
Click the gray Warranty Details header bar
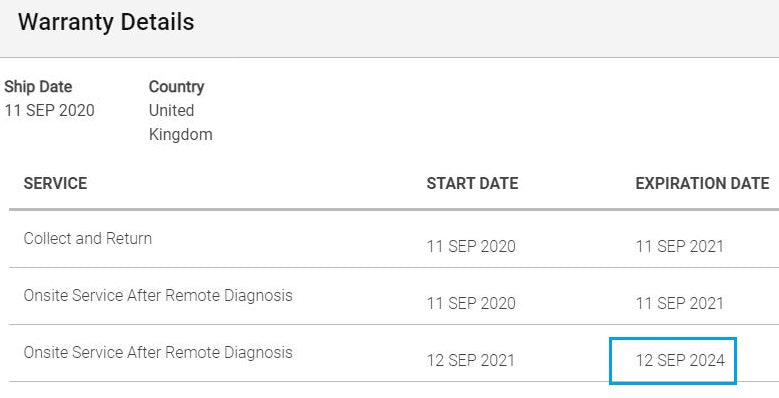point(390,28)
